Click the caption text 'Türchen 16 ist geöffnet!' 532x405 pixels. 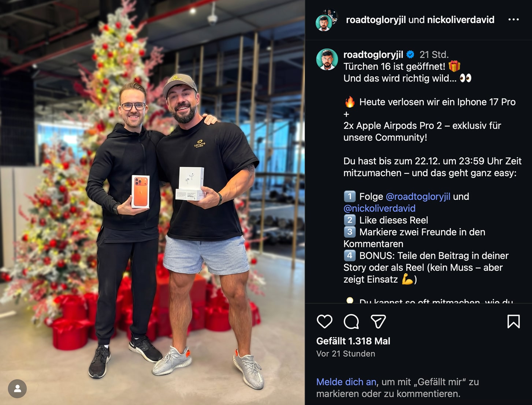tap(394, 66)
